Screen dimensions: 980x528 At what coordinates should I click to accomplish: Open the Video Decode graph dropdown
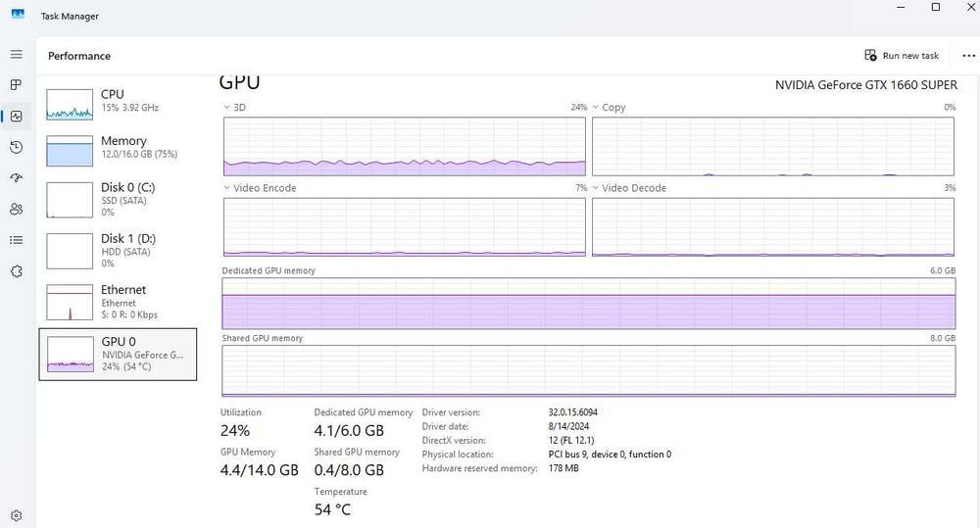point(596,188)
